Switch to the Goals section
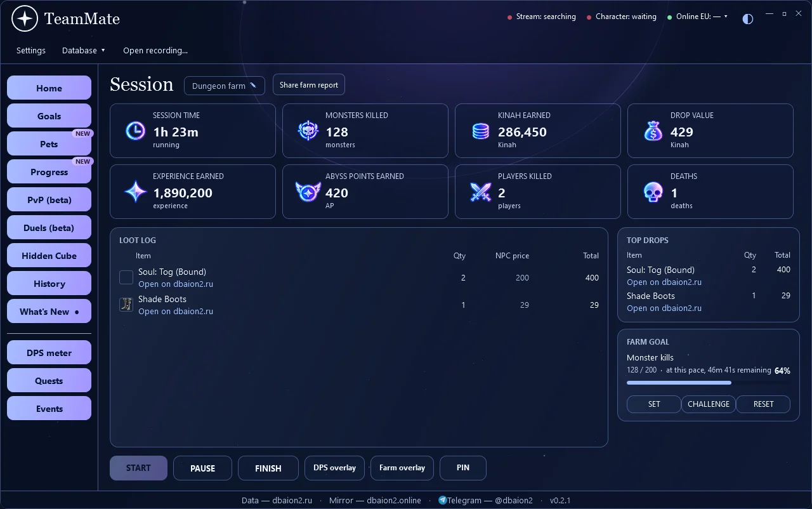This screenshot has height=509, width=812. click(49, 116)
